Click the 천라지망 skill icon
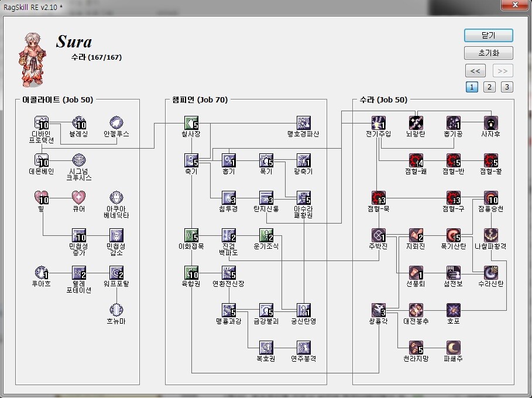532x398 pixels. [416, 348]
